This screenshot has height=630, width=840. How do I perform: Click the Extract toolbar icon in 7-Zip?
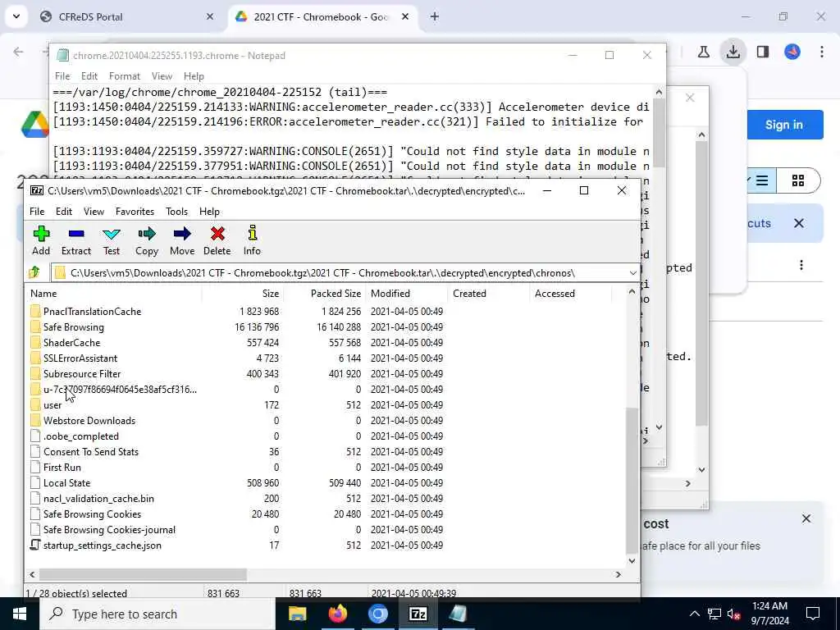(76, 240)
